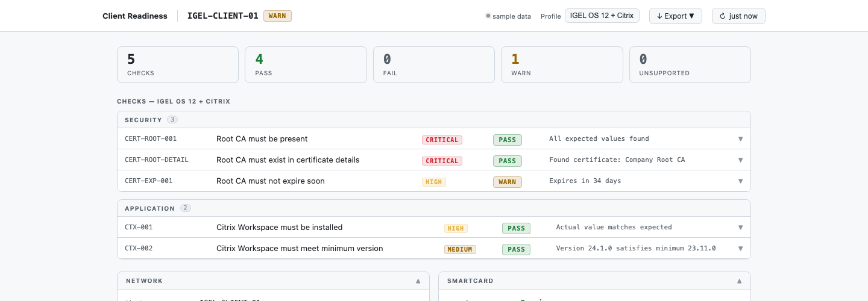Select the 4 Pass summary card
Viewport: 868px width, 301px height.
click(x=306, y=64)
